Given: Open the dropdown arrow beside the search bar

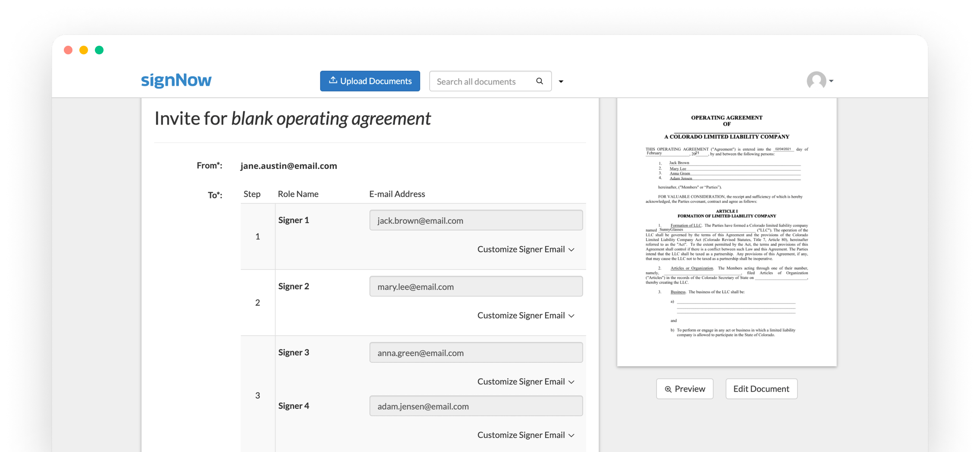Looking at the screenshot, I should [561, 81].
